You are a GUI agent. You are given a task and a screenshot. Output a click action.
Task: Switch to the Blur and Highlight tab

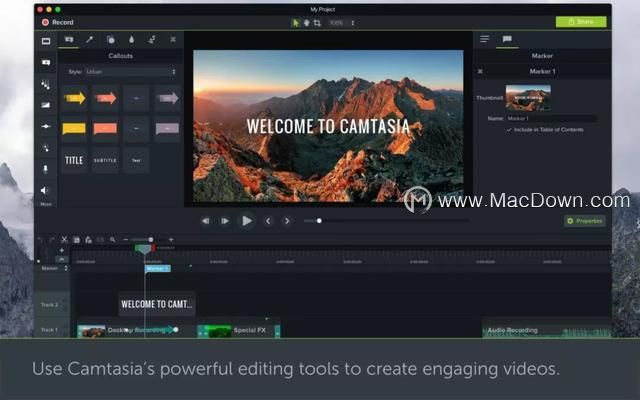pos(131,40)
